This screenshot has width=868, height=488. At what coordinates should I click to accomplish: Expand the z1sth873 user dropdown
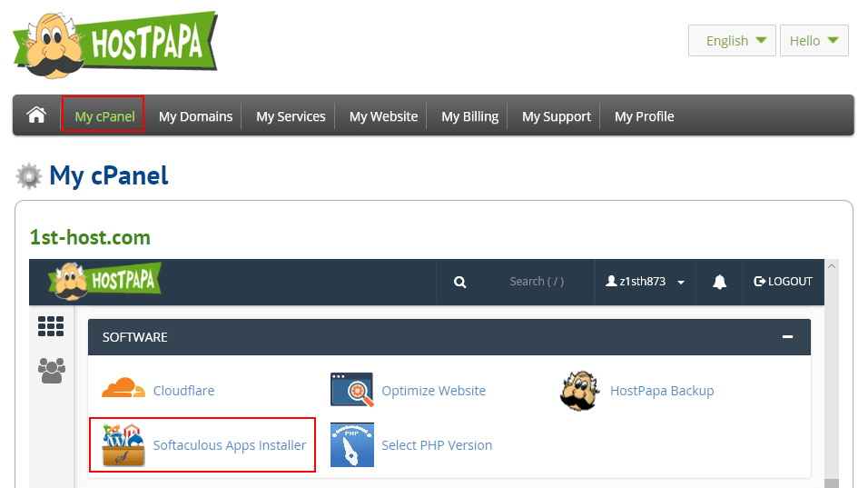(645, 282)
